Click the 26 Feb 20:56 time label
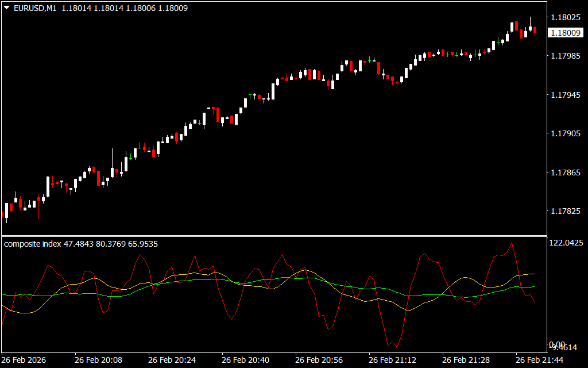Viewport: 588px width, 368px height. click(x=319, y=360)
